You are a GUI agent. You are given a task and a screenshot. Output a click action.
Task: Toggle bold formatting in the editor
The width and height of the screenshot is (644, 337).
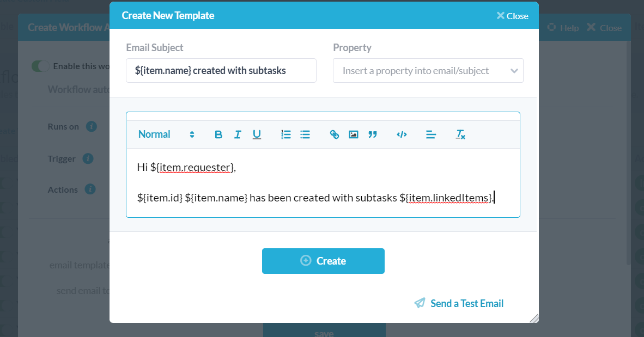[x=218, y=134]
